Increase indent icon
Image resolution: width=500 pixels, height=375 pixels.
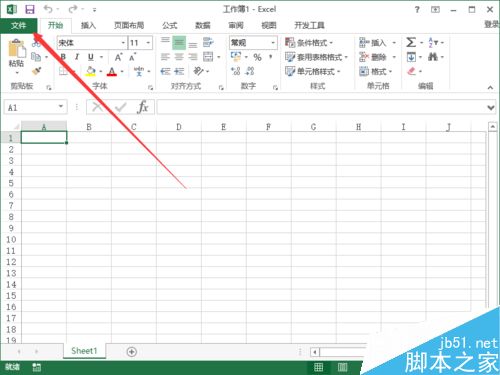point(179,71)
